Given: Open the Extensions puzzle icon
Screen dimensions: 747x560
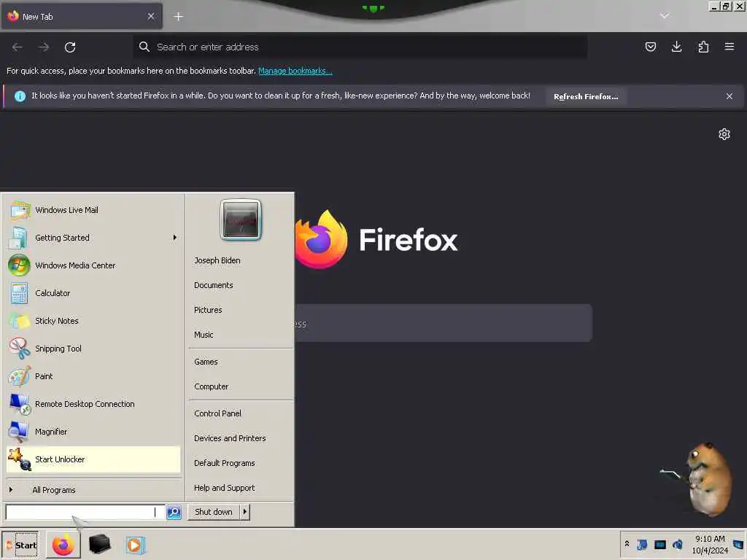Looking at the screenshot, I should (x=703, y=47).
